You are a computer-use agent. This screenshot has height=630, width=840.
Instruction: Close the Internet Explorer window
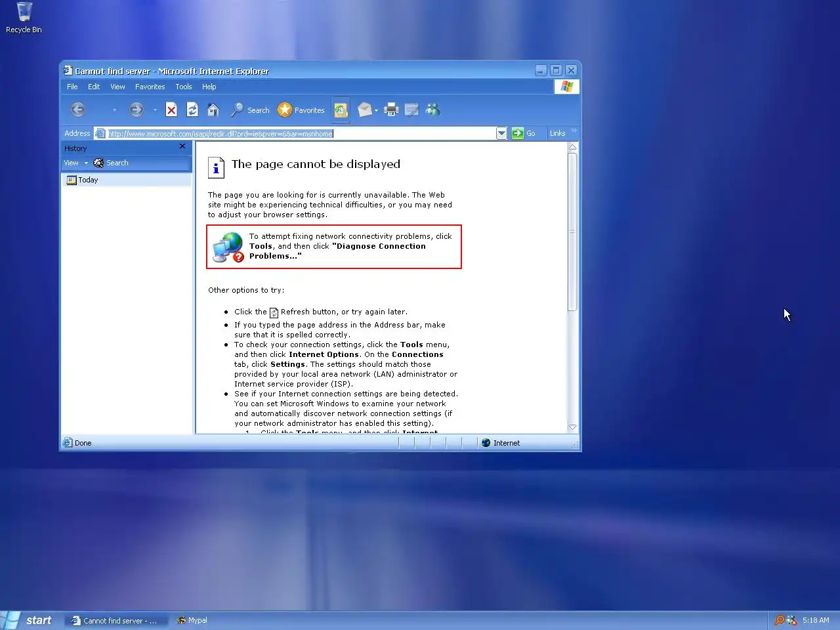[x=572, y=70]
